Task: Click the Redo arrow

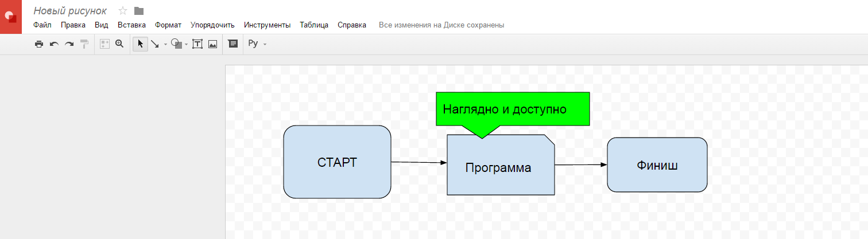Action: pyautogui.click(x=69, y=44)
